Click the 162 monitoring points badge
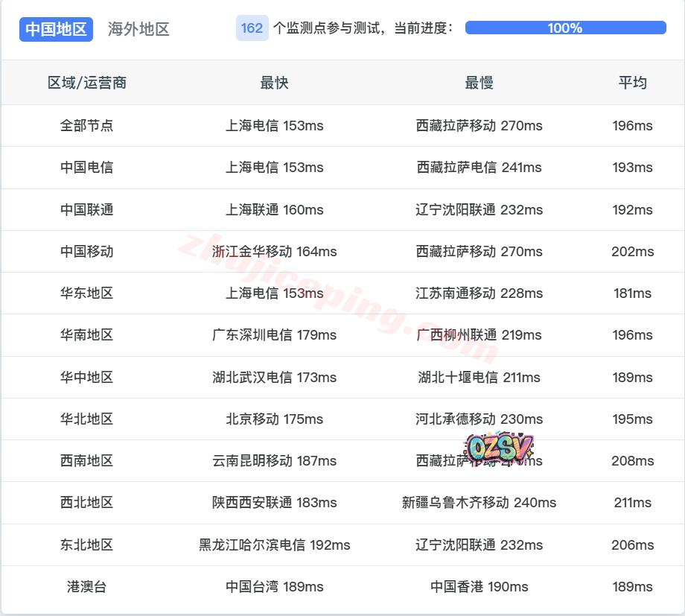The width and height of the screenshot is (685, 616). (x=252, y=28)
